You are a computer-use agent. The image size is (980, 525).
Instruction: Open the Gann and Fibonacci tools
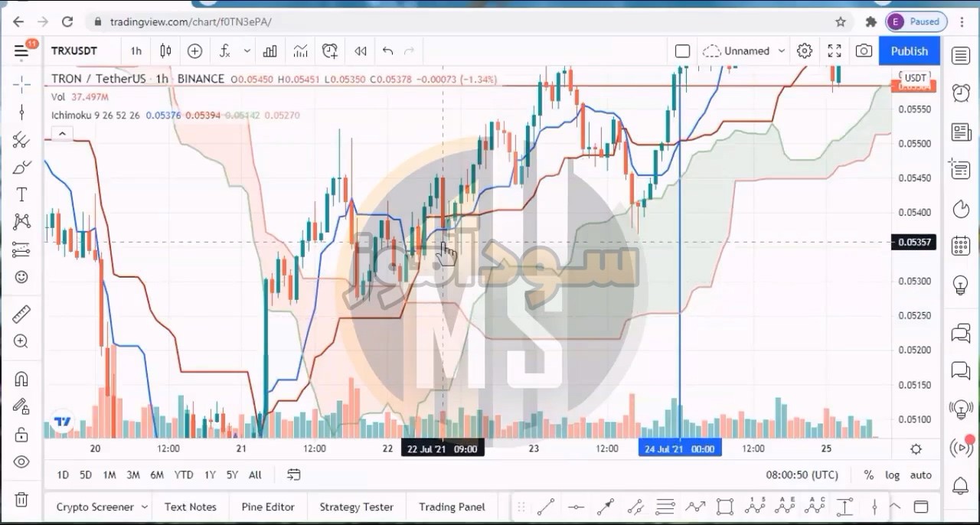(21, 140)
